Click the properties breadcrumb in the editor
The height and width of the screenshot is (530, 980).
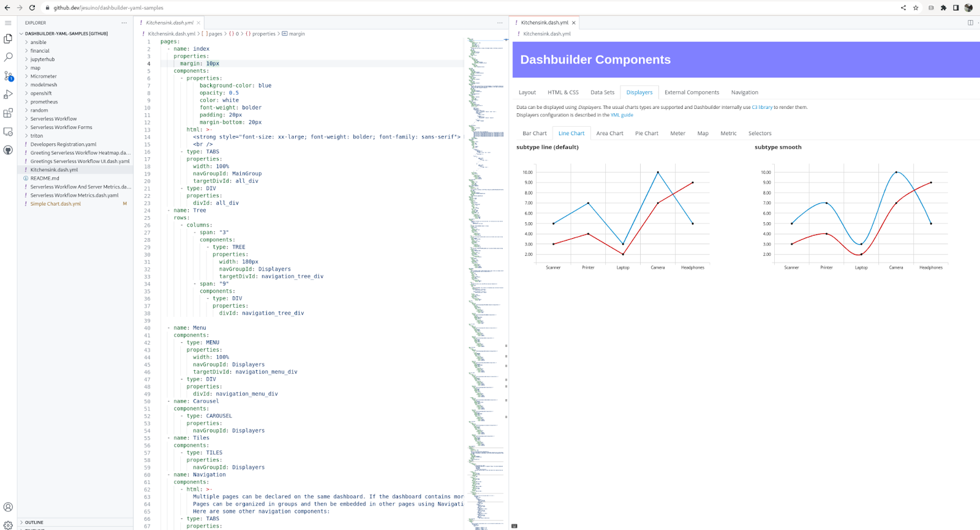(264, 34)
